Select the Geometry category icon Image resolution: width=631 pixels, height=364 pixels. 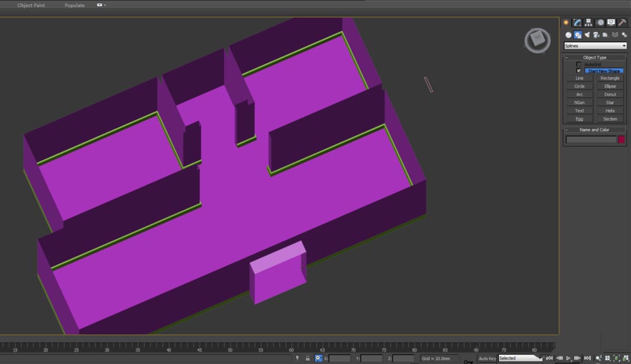(x=568, y=35)
